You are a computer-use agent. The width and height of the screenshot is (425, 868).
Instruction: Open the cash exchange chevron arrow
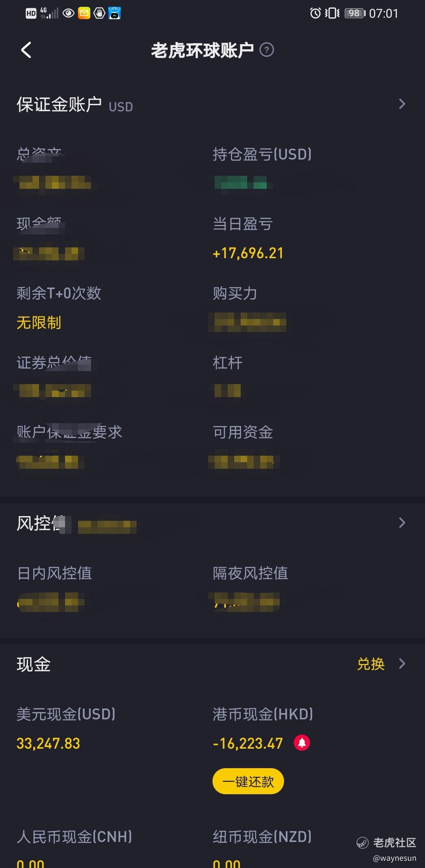[402, 664]
